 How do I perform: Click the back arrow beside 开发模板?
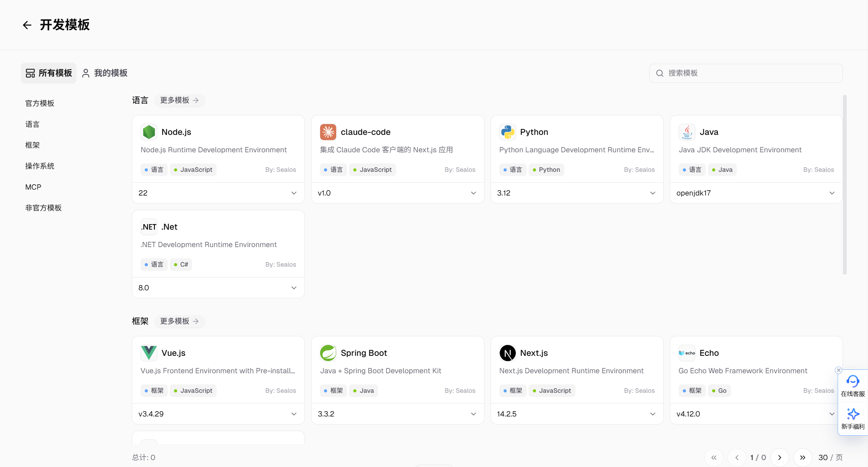pos(27,25)
